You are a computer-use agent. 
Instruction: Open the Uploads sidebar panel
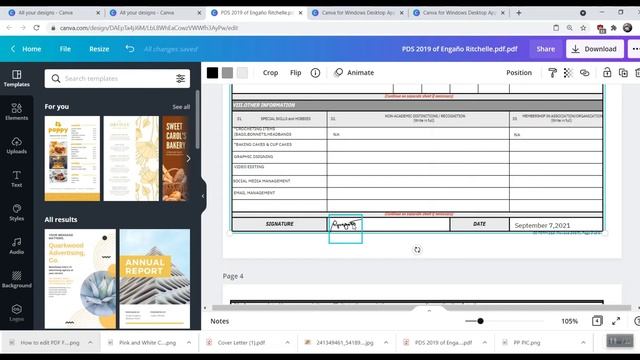coord(16,145)
